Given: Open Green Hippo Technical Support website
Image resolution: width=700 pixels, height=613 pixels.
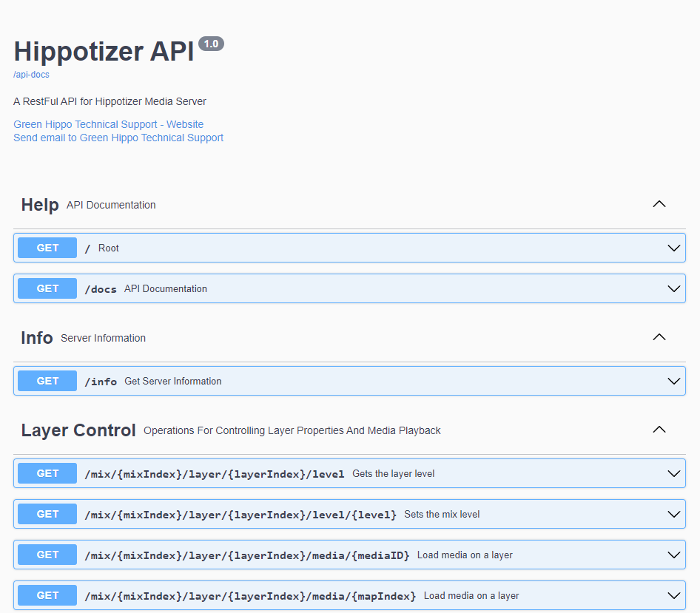Looking at the screenshot, I should 108,124.
